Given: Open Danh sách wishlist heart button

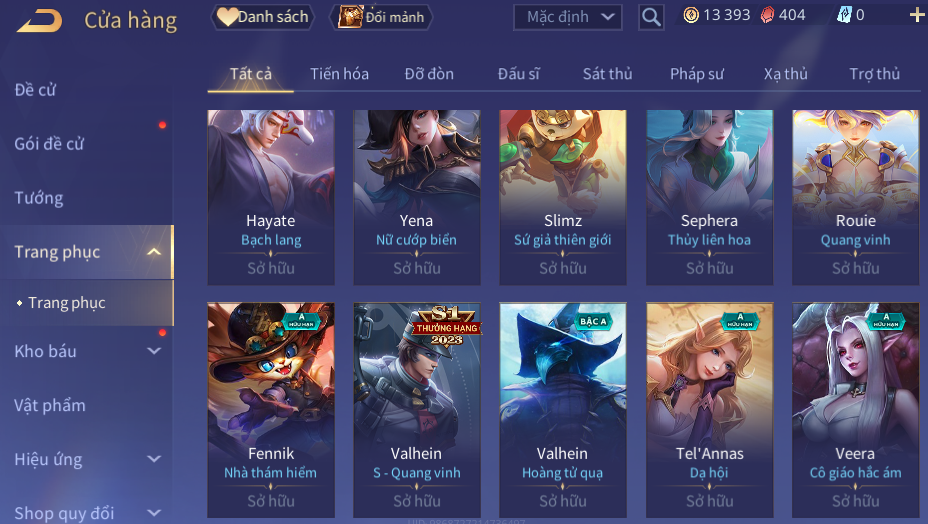Looking at the screenshot, I should tap(263, 17).
